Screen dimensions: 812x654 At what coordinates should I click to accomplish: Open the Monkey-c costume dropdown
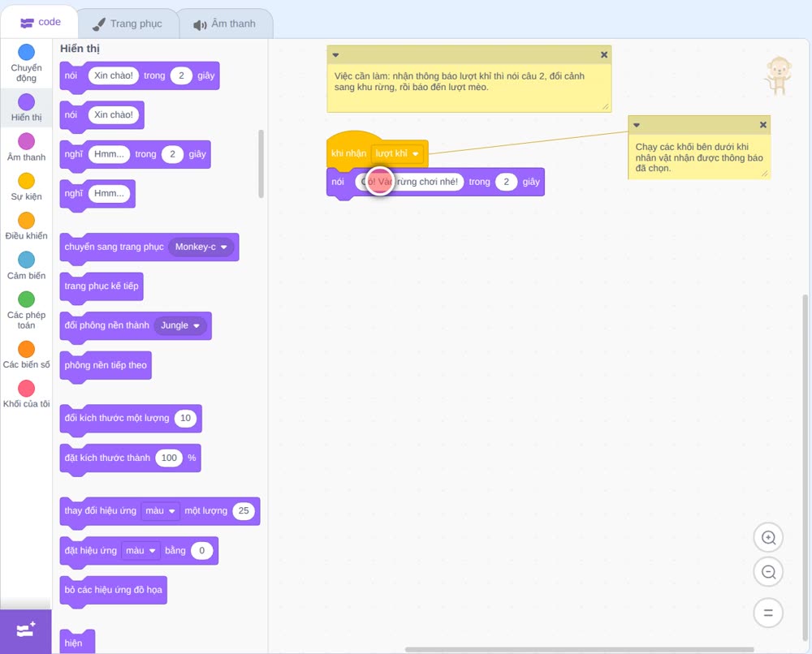(201, 247)
